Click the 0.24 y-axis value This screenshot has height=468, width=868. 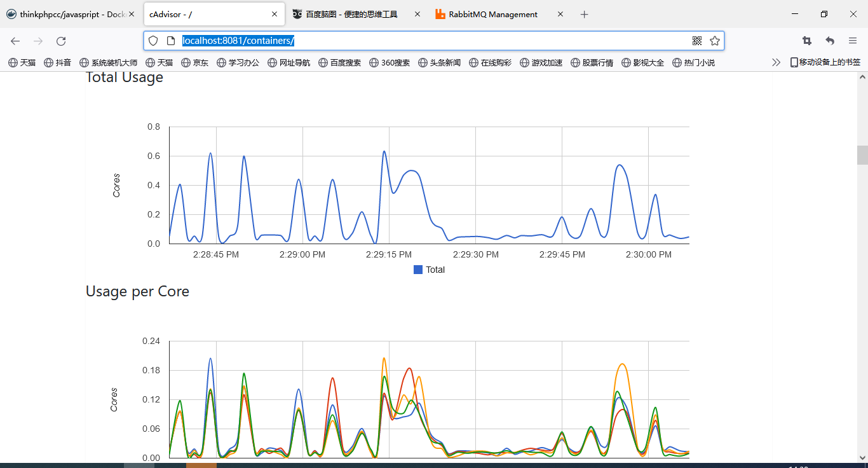[151, 341]
